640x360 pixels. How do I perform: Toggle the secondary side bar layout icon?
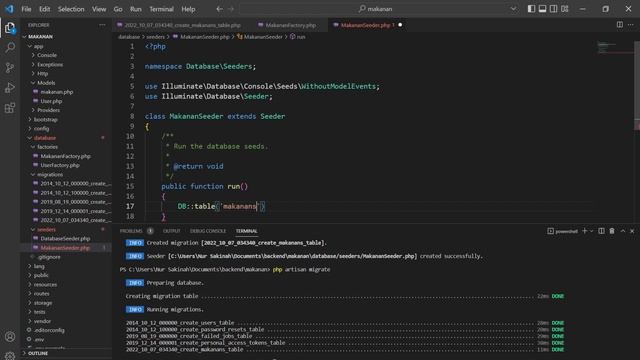(553, 9)
